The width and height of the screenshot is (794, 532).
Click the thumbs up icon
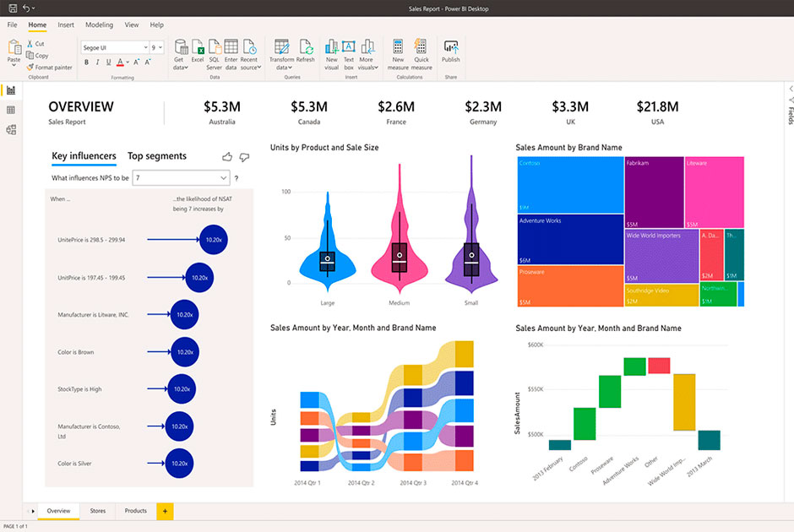coord(227,157)
